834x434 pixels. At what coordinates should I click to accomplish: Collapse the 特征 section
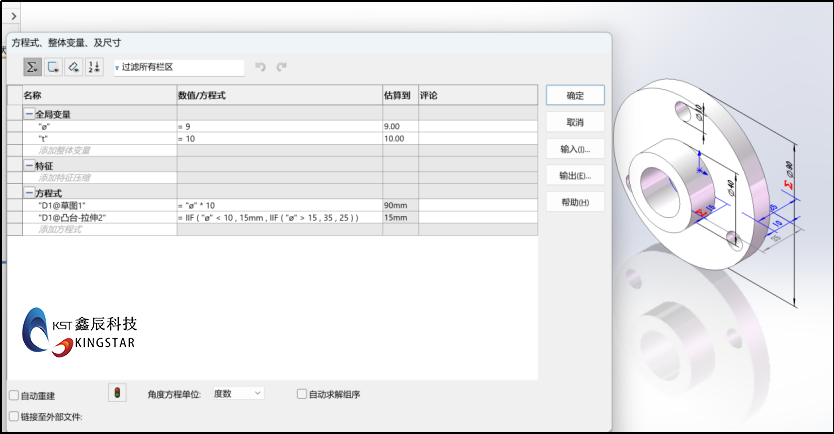click(x=14, y=165)
